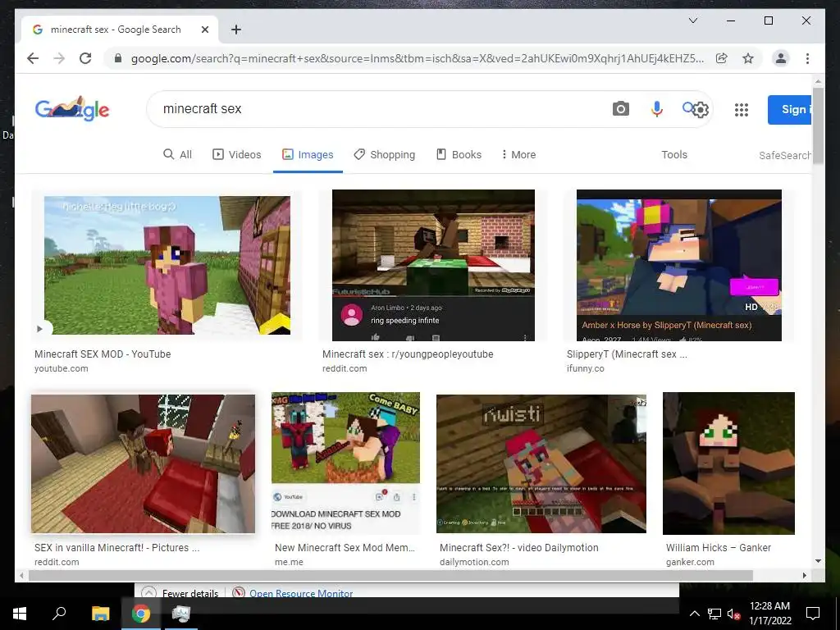This screenshot has width=840, height=630.
Task: Open Resource Monitor link in Task Manager
Action: [300, 593]
